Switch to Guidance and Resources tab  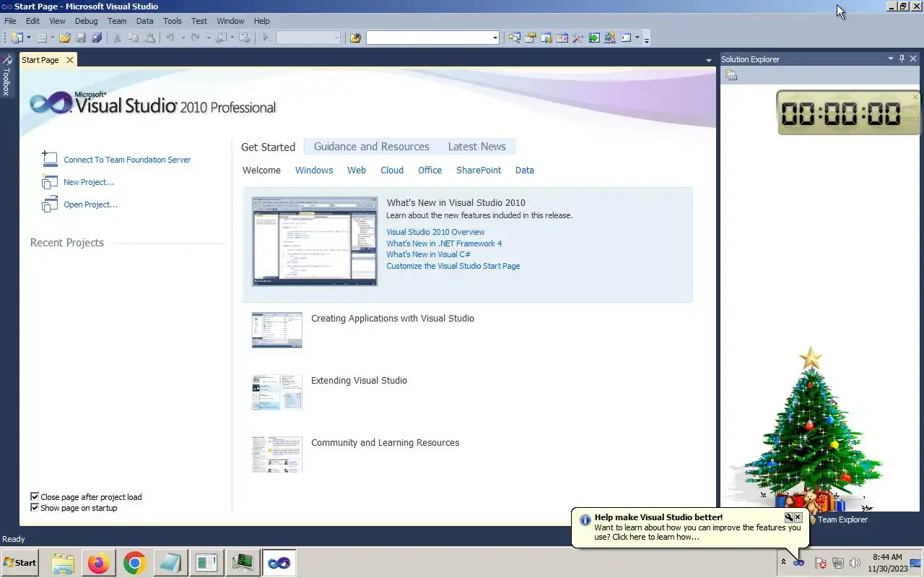click(x=371, y=146)
